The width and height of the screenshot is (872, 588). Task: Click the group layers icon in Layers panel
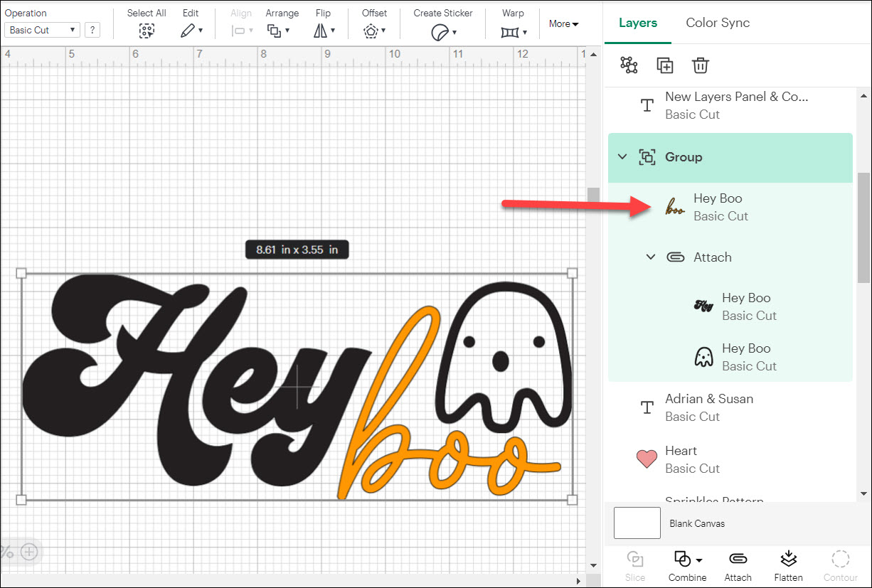[629, 65]
